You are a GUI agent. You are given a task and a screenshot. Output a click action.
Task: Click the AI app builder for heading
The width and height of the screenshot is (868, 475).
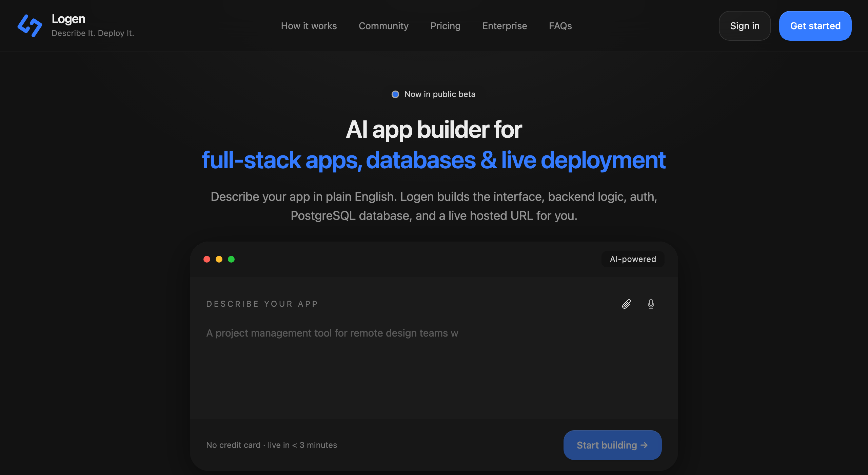[x=434, y=130]
